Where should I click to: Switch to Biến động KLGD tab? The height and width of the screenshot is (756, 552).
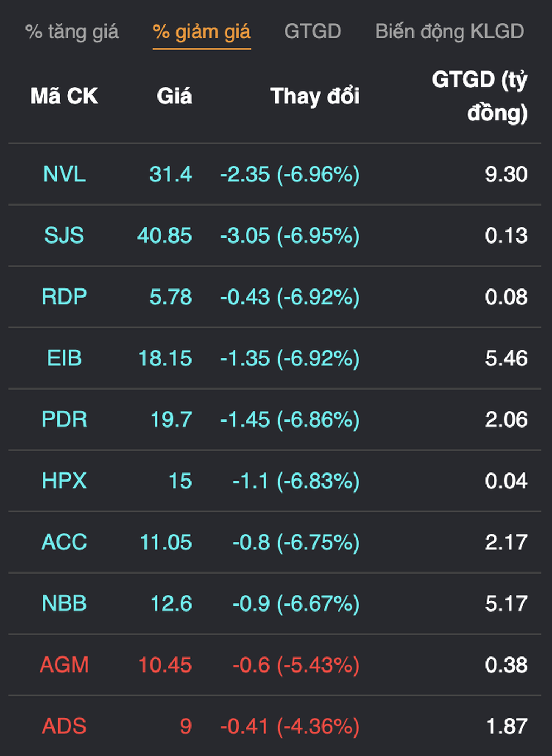tap(450, 31)
